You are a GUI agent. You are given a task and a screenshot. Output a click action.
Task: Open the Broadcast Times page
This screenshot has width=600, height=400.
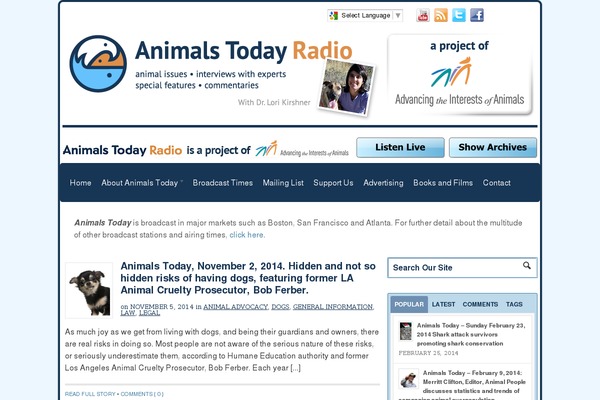point(223,183)
